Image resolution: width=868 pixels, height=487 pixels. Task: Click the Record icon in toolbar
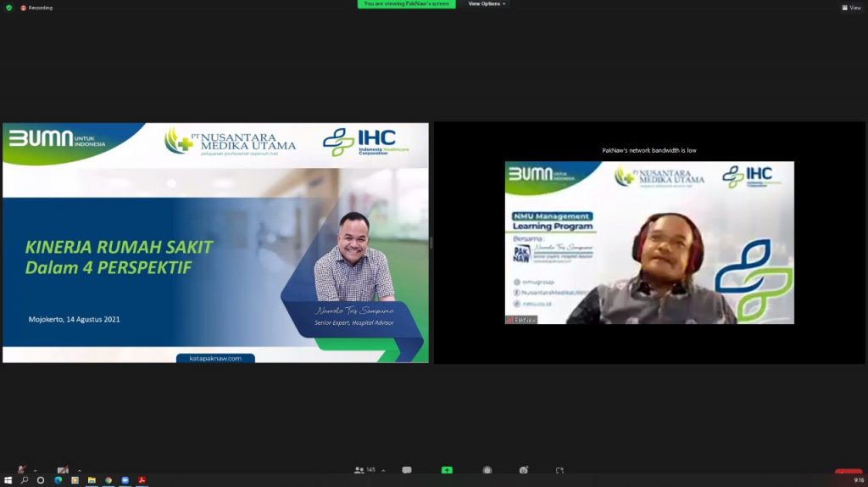click(487, 470)
